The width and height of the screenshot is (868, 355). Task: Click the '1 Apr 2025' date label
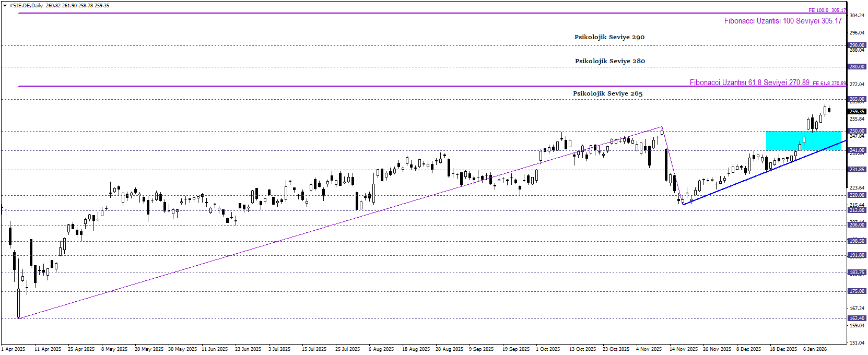[x=14, y=349]
